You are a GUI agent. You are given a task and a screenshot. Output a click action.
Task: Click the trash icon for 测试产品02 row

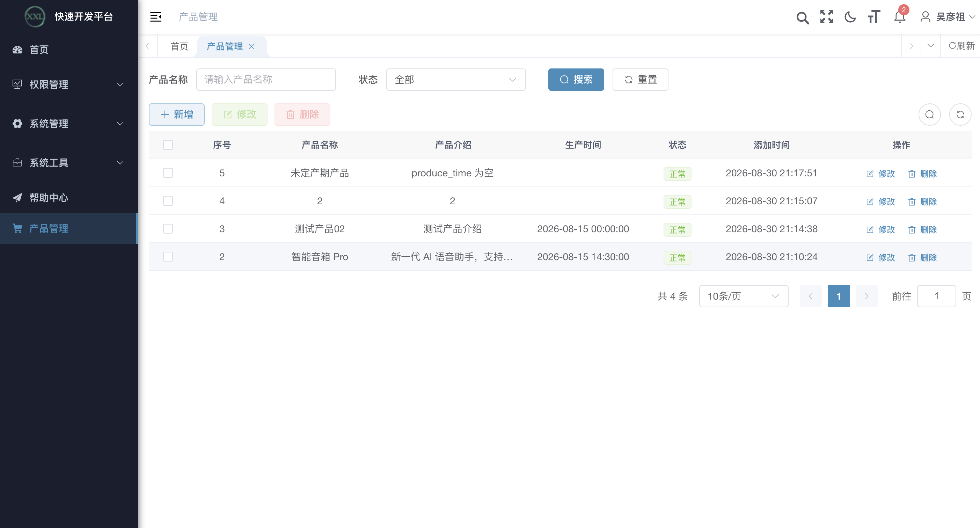[912, 230]
